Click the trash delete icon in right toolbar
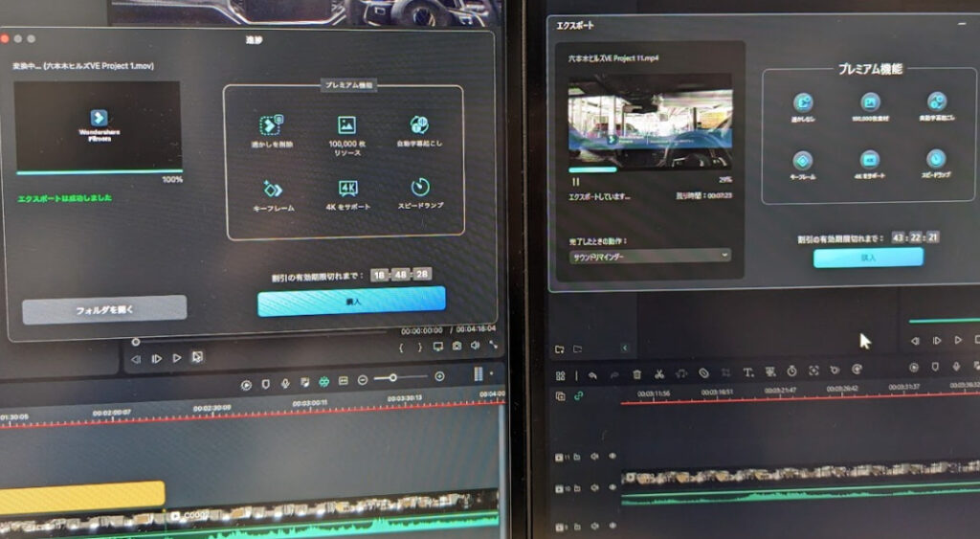Screen dimensions: 980x539 pos(636,373)
